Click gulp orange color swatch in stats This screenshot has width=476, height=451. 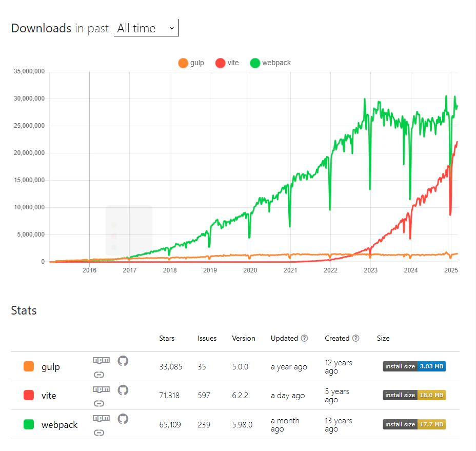coord(29,366)
